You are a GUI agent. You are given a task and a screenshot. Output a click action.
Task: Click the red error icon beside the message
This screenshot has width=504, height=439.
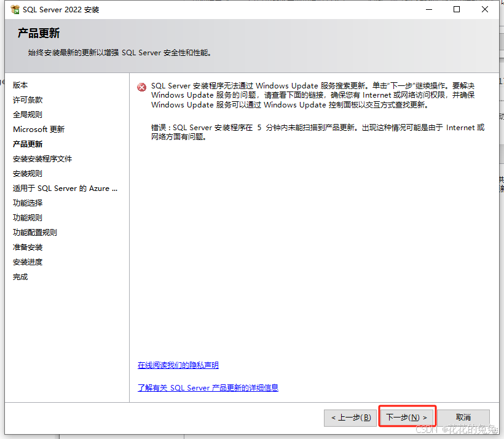tap(141, 87)
